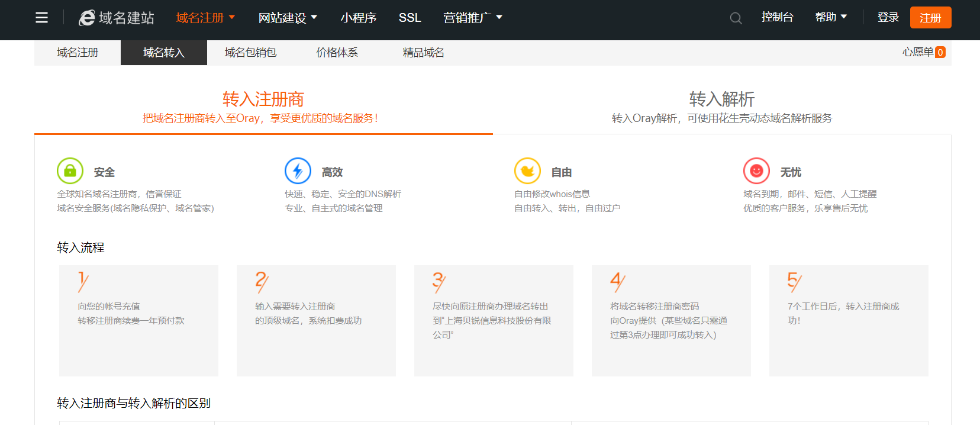Click the yellow bird 自由 icon
This screenshot has width=980, height=425.
527,171
